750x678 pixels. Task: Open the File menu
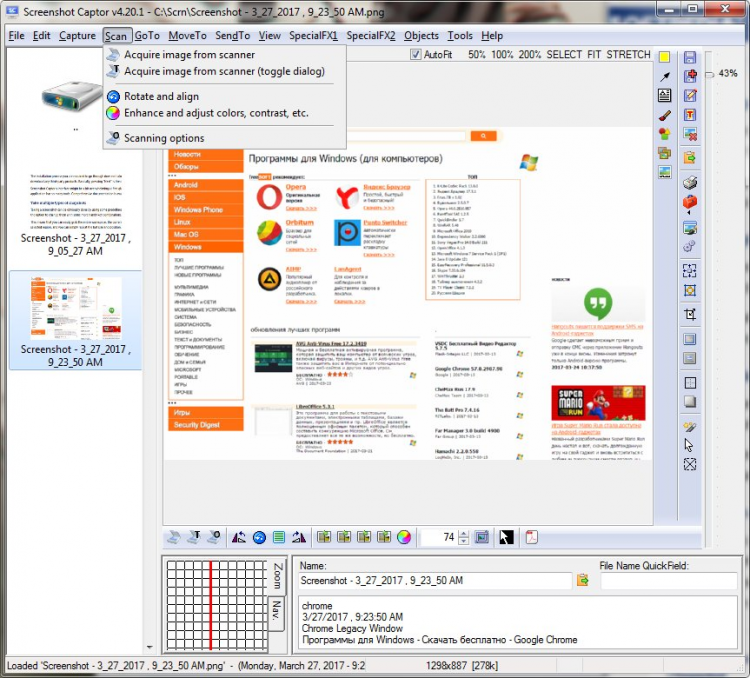[x=16, y=35]
